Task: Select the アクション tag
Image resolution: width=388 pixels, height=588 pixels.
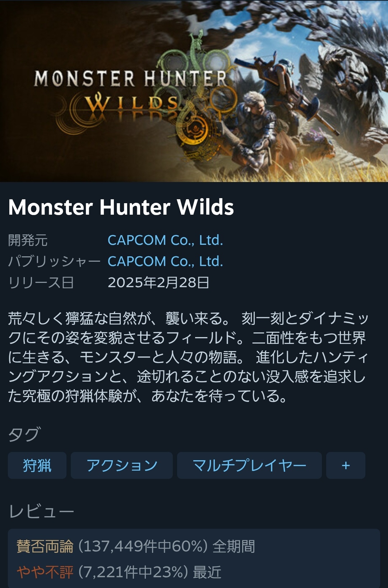Action: 122,465
